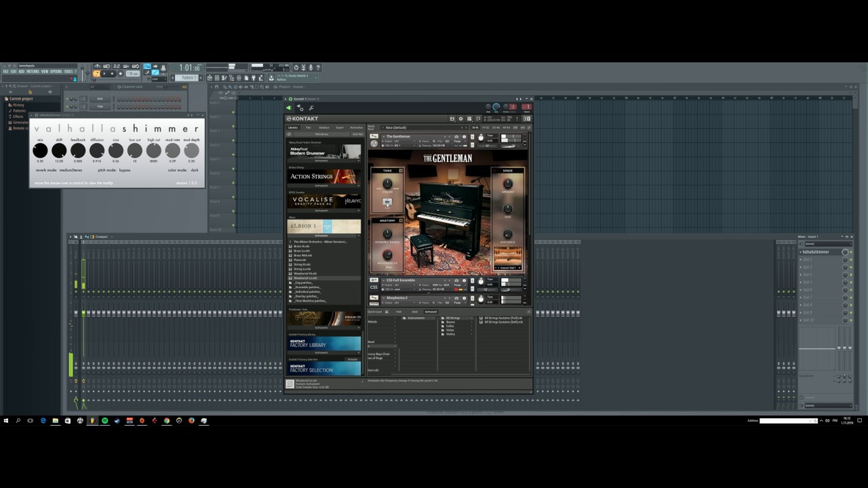Open Abbey Road Modern Drummer library banner
The height and width of the screenshot is (488, 868).
[x=324, y=151]
